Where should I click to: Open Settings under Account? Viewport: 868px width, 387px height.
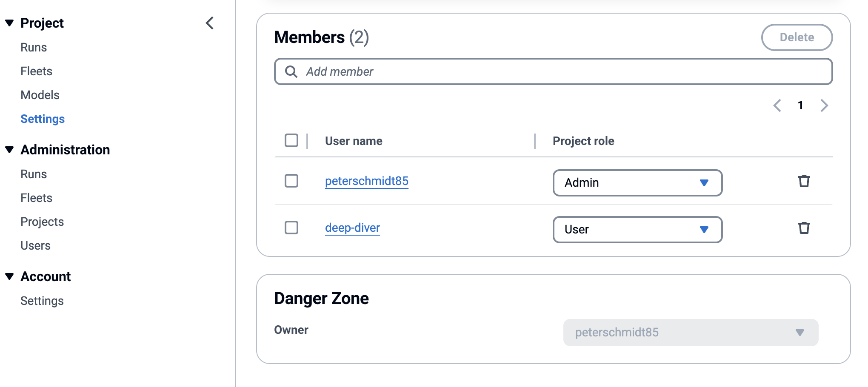click(42, 301)
